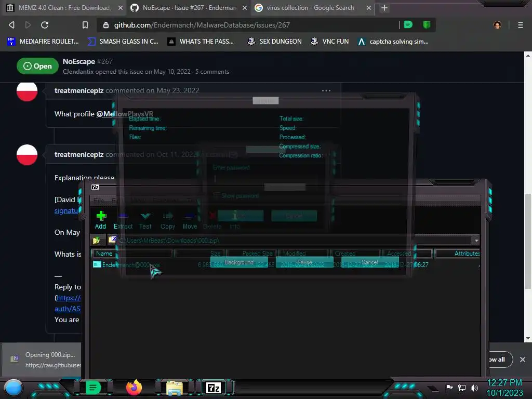Click the 7-Zip archive path field
The width and height of the screenshot is (532, 399).
(289, 241)
